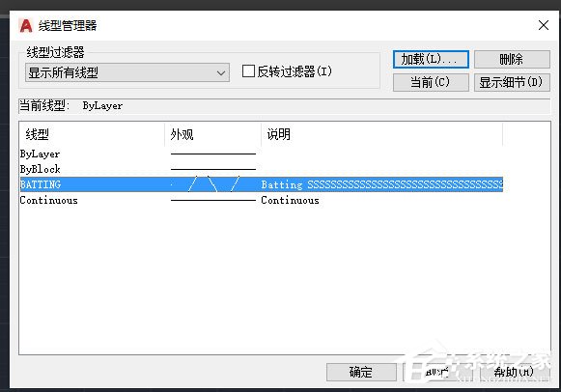Click the ByLayer appearance line preview
The height and width of the screenshot is (392, 561).
pyautogui.click(x=213, y=154)
